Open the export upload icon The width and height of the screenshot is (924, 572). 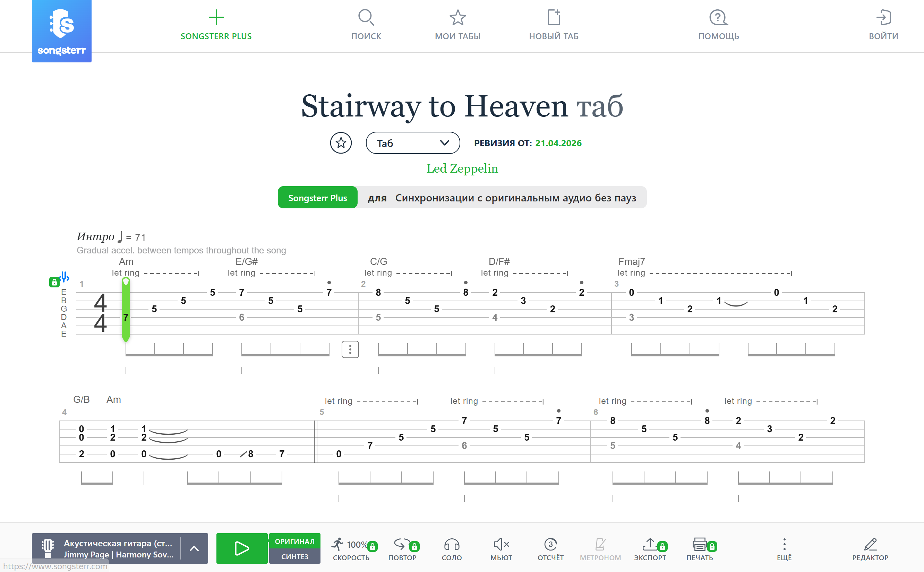[x=649, y=544]
